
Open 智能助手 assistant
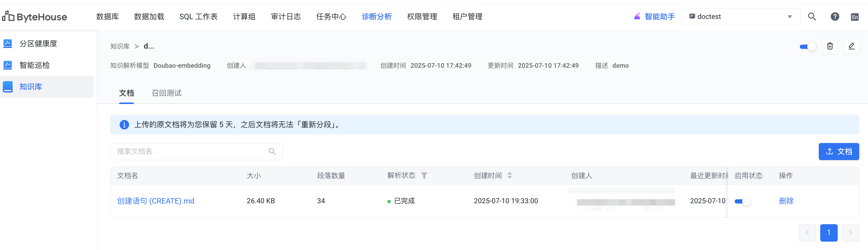[x=654, y=16]
